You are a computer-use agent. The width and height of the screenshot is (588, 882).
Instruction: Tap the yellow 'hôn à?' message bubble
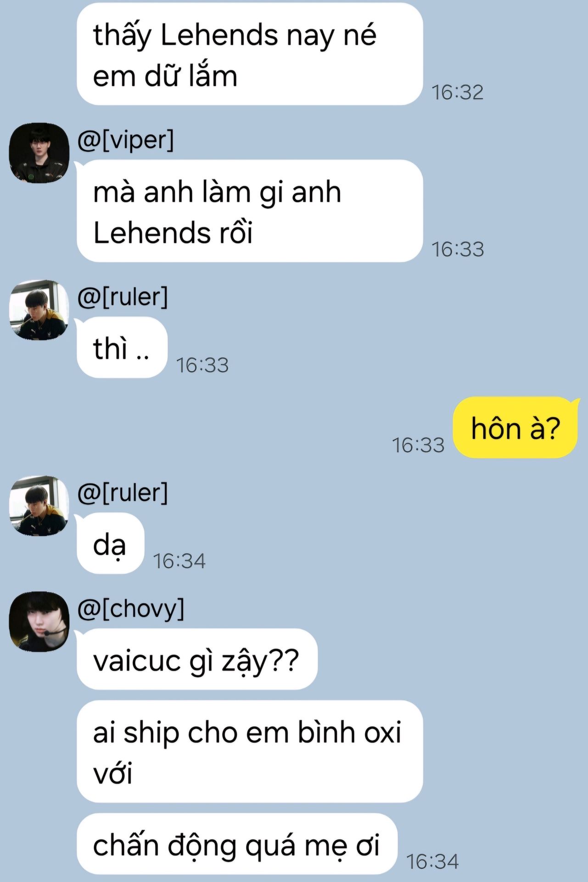point(515,427)
